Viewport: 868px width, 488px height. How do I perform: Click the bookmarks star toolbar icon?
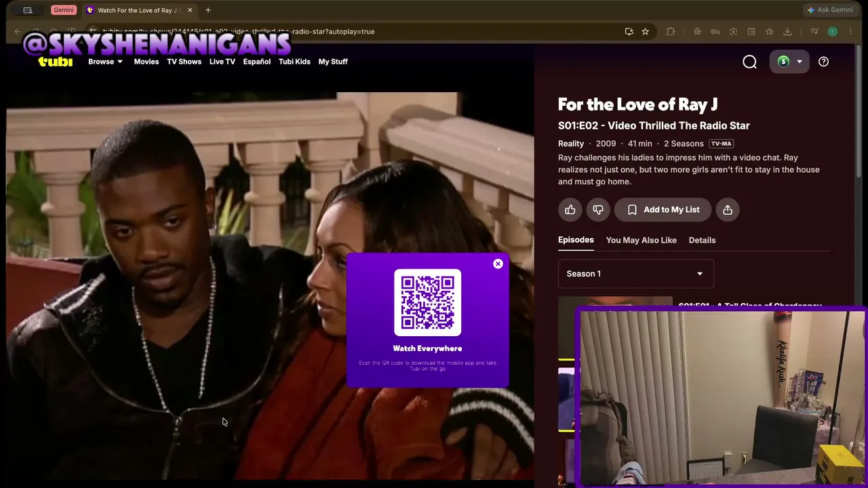point(770,31)
